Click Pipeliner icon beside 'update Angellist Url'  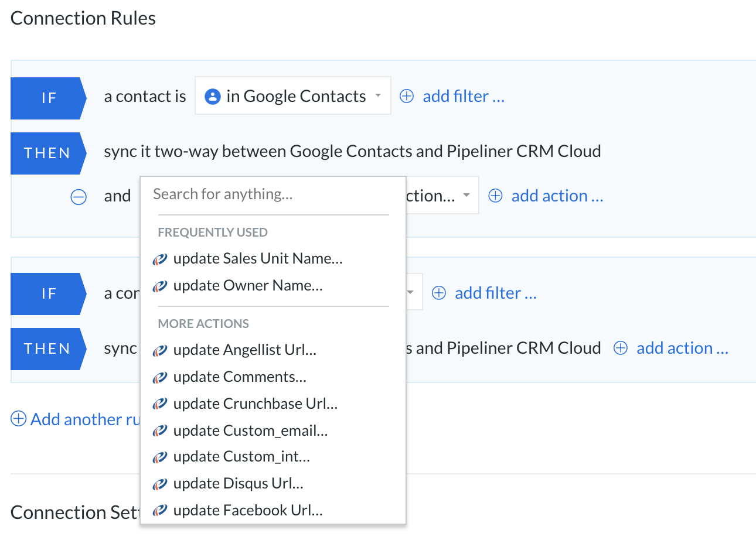click(x=160, y=351)
